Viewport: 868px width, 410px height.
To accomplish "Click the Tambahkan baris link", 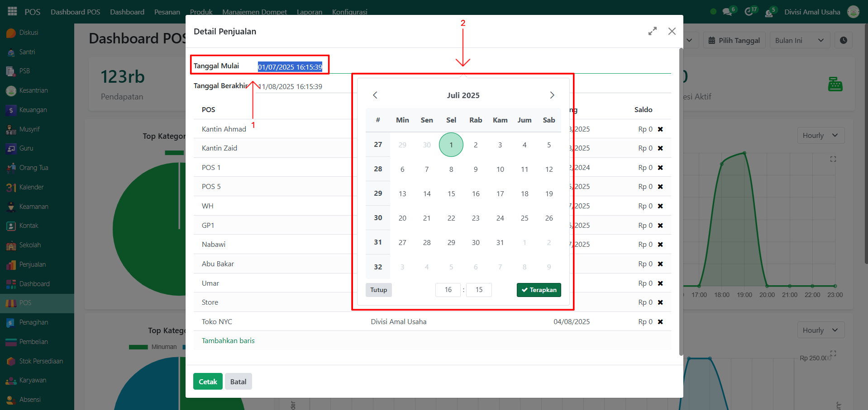I will click(228, 341).
